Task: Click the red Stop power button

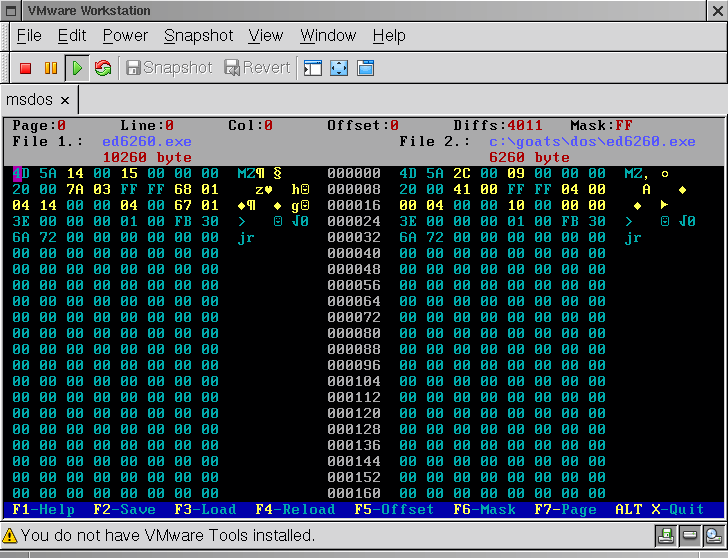Action: 26,68
